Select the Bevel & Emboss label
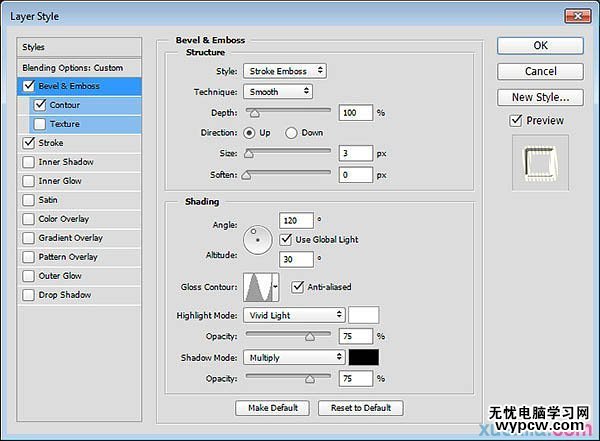Viewport: 600px width, 441px height. point(69,86)
